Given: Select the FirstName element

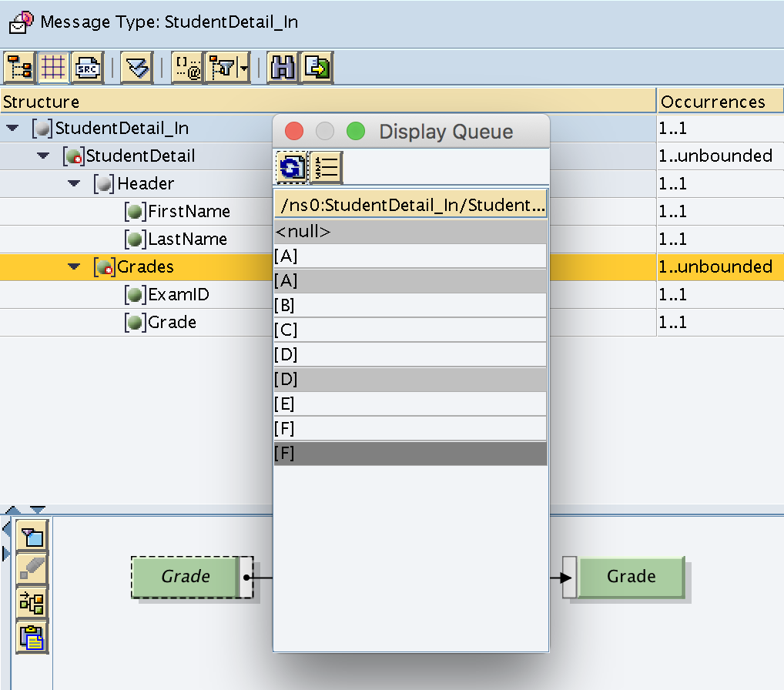Looking at the screenshot, I should [x=177, y=211].
